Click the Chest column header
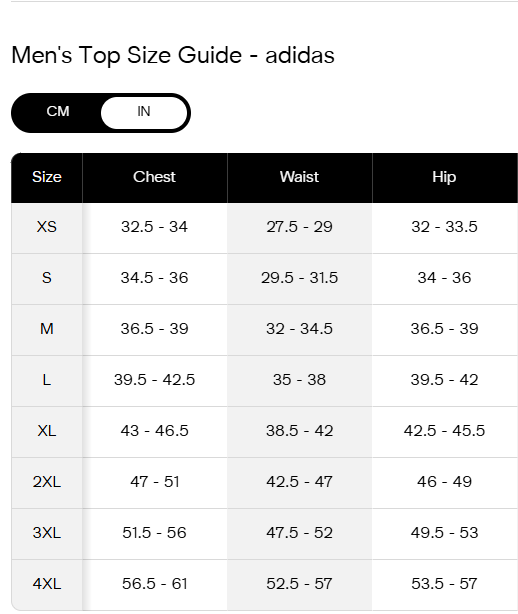 pyautogui.click(x=155, y=177)
